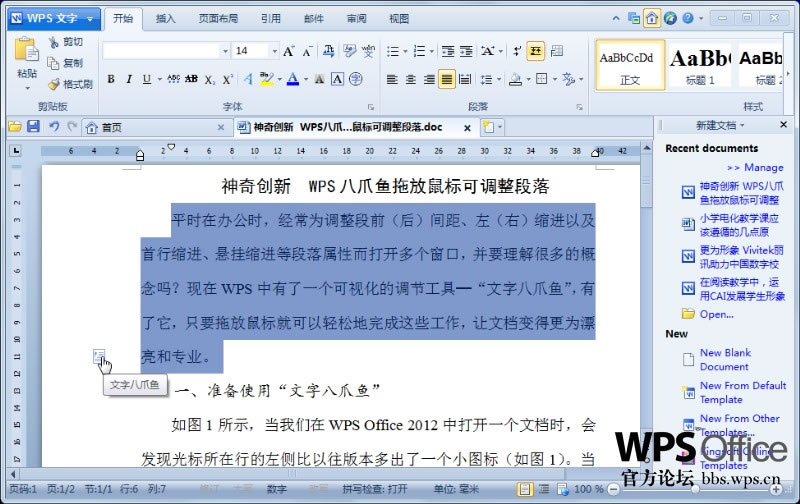
Task: Toggle underline formatting
Action: 147,79
